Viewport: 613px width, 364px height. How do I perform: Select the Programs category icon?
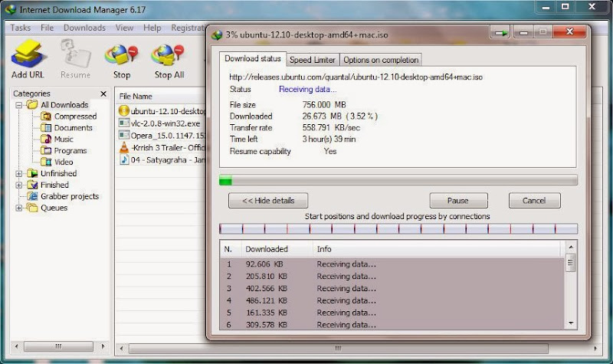pyautogui.click(x=46, y=150)
